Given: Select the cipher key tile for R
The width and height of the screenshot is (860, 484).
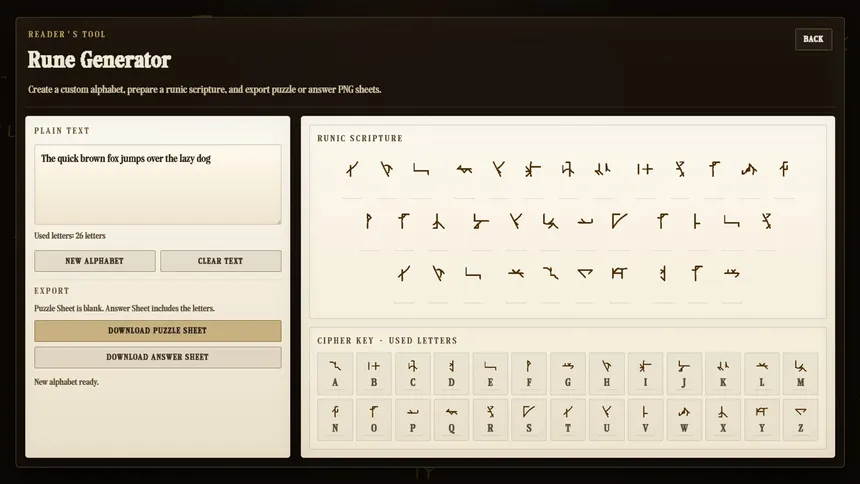Looking at the screenshot, I should point(490,420).
